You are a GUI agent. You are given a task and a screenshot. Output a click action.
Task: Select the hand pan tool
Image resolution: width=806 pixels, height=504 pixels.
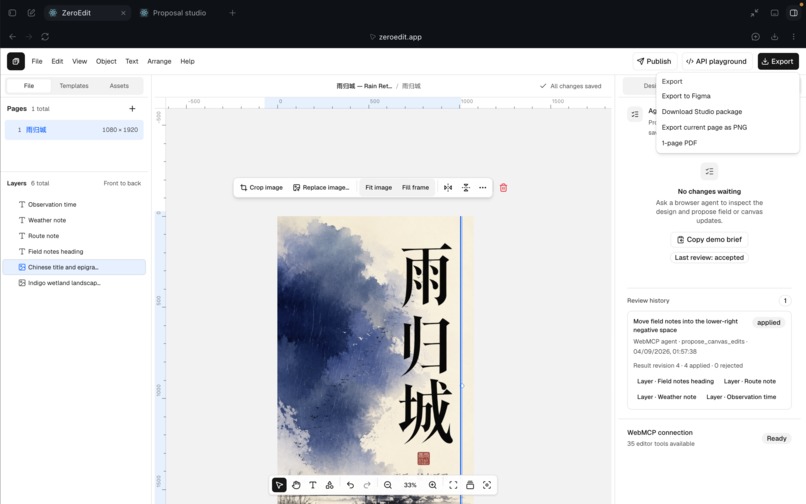tap(296, 485)
